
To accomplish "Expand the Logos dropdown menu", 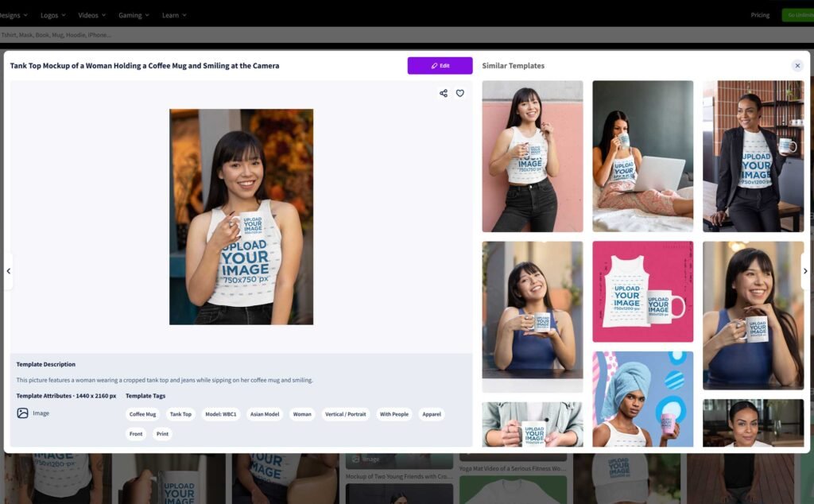I will point(53,15).
